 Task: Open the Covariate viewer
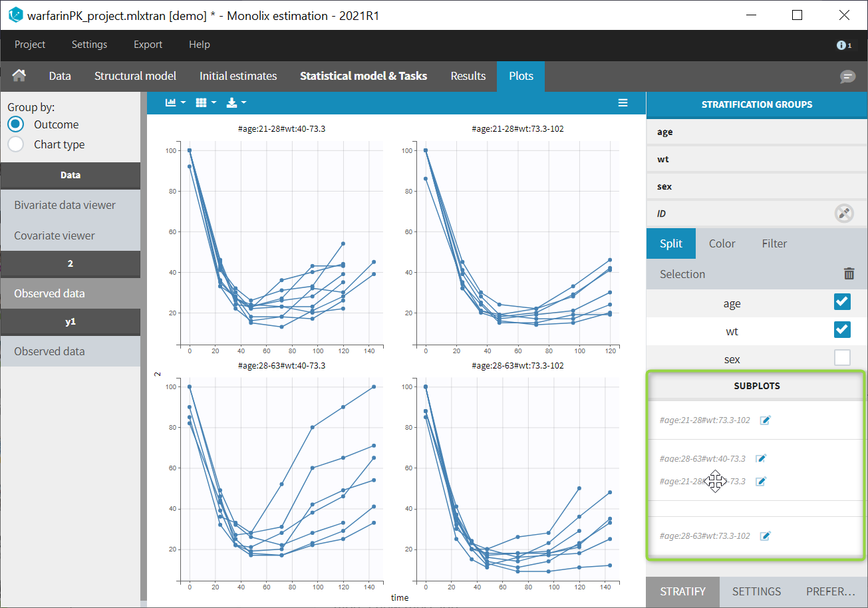point(55,235)
